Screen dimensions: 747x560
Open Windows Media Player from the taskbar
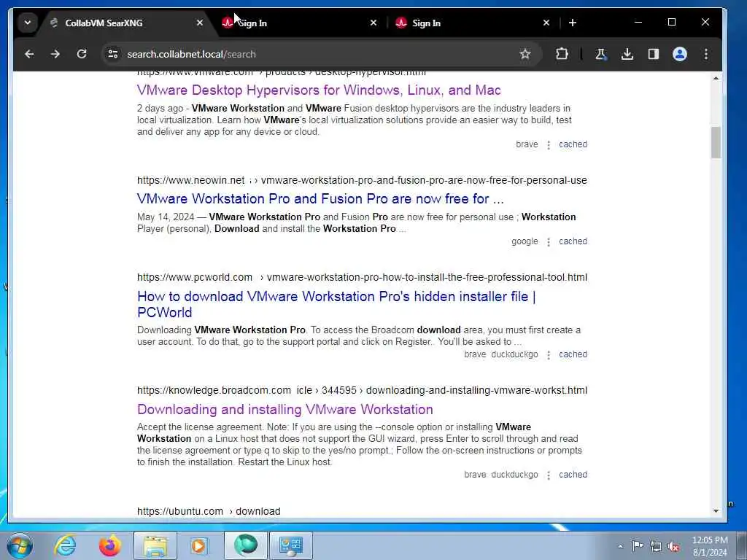[x=198, y=545]
